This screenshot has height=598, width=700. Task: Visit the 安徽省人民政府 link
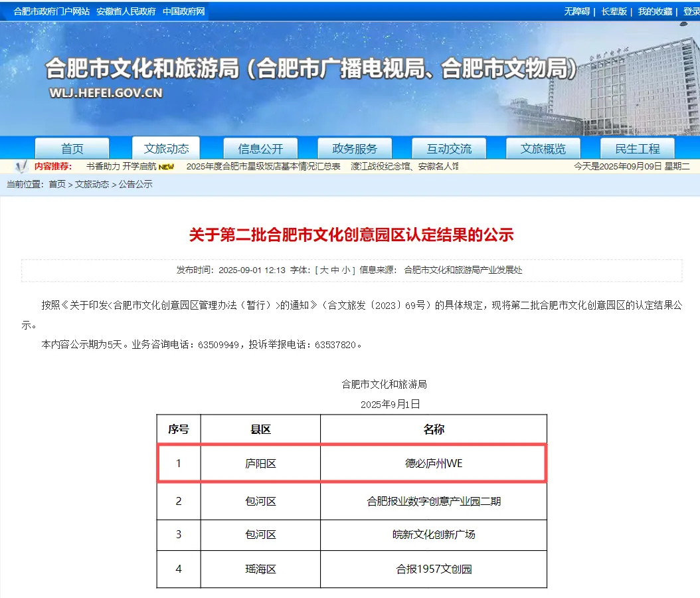pyautogui.click(x=126, y=11)
